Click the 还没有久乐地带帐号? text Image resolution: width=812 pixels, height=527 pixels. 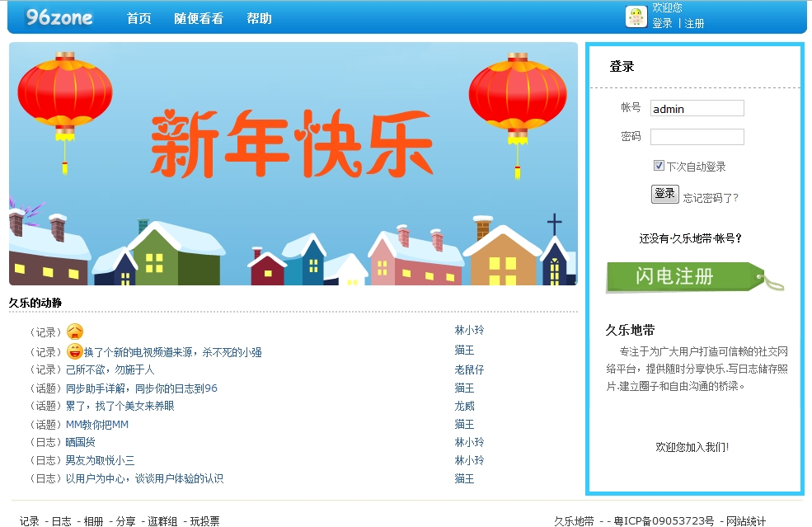click(691, 238)
